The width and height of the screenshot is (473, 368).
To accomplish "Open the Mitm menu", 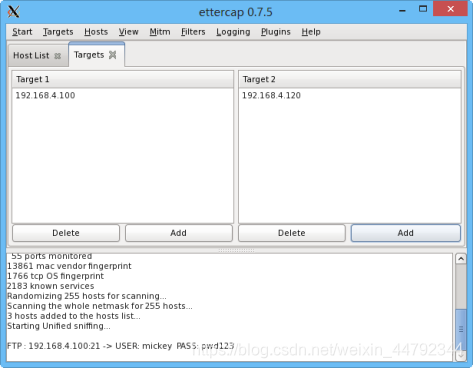I will [160, 32].
